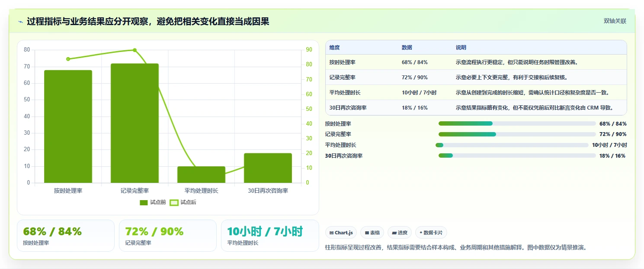Click the 数据卡片 chip
Image resolution: width=644 pixels, height=269 pixels.
[431, 233]
